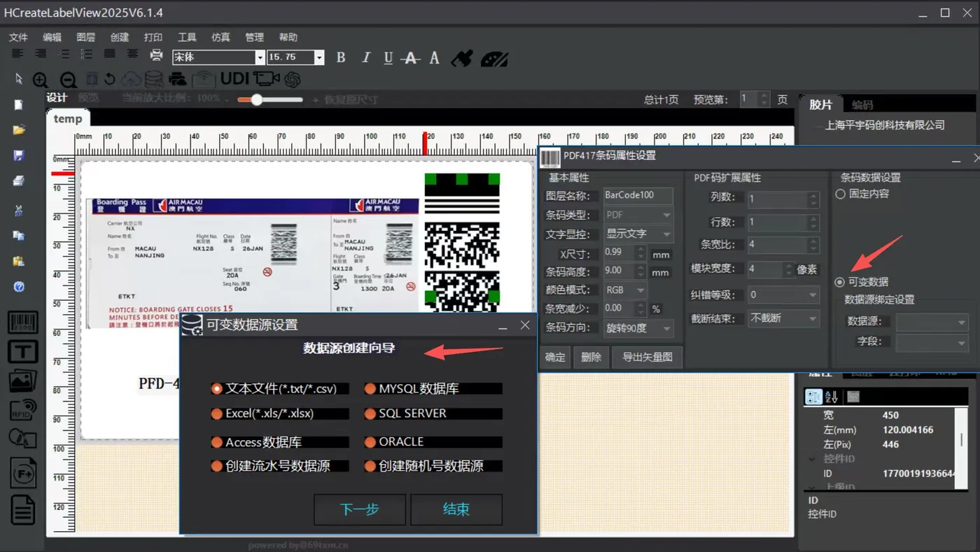Toggle underline text formatting
Screen dimensions: 980x552
coord(388,58)
